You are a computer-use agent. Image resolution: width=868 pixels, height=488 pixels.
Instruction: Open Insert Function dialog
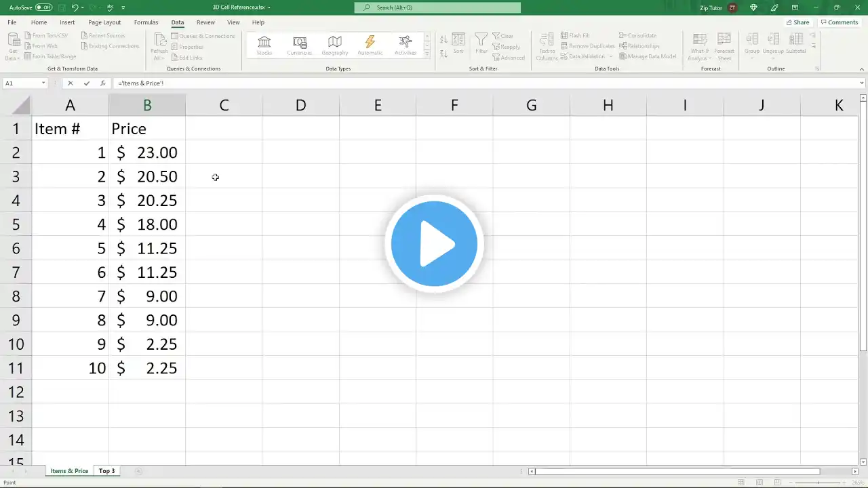[x=103, y=83]
